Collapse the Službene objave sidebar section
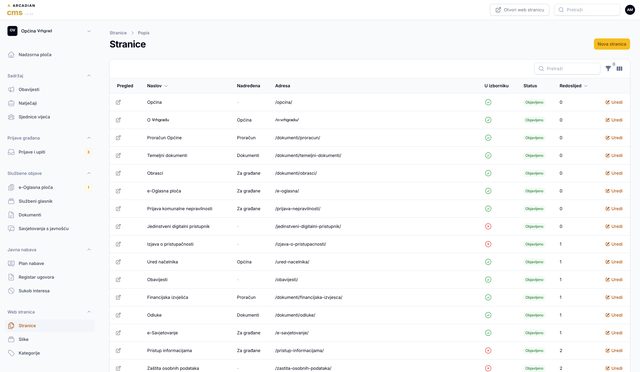This screenshot has height=372, width=640. (89, 173)
